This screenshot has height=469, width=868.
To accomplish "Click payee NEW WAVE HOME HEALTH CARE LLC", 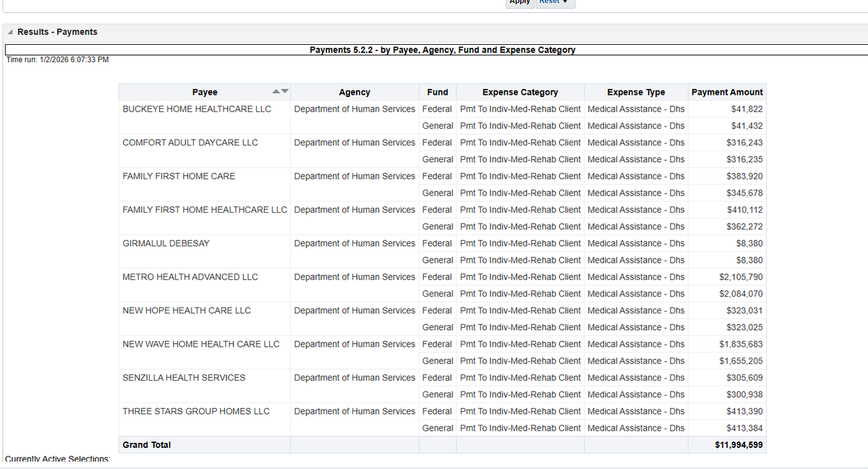I will coord(201,344).
